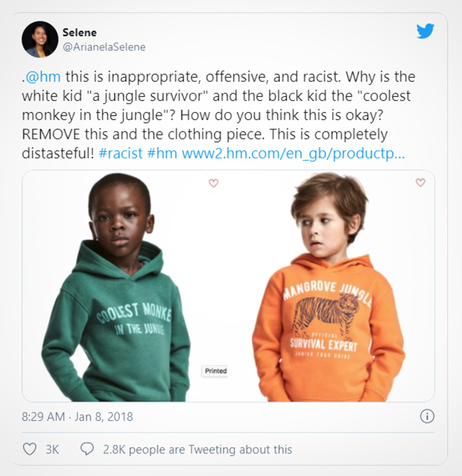The width and height of the screenshot is (462, 476).
Task: Favorite the orange hoodie product heart
Action: click(x=420, y=183)
